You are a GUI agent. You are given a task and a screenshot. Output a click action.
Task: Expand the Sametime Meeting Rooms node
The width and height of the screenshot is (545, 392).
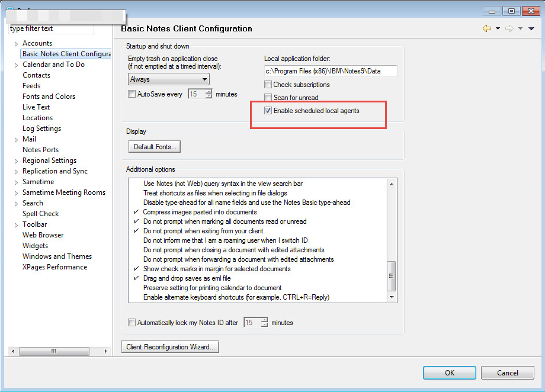pyautogui.click(x=16, y=193)
